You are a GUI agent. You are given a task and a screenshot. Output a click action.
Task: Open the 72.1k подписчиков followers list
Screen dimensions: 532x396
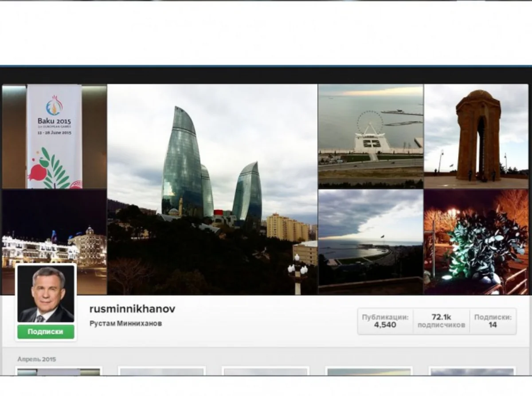coord(441,321)
